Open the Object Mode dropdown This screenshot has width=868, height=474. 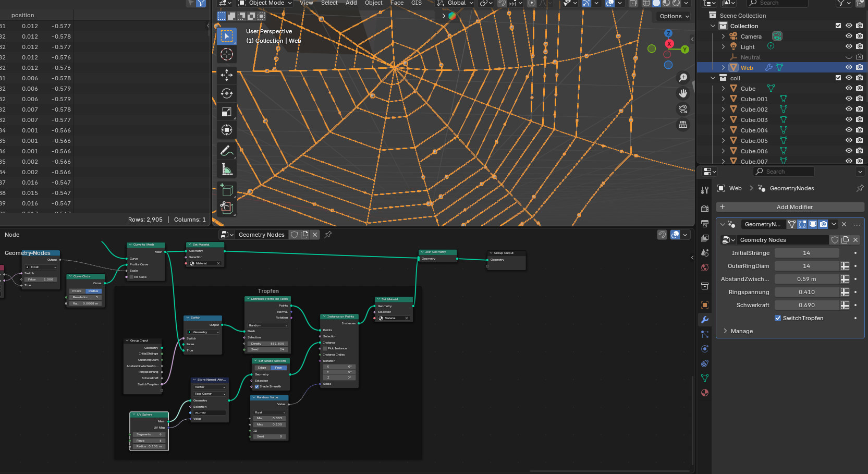tap(265, 3)
